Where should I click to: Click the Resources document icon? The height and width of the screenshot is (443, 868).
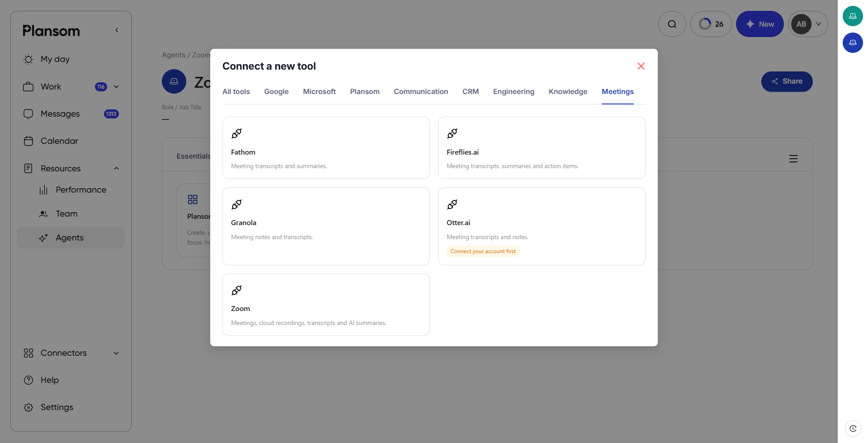point(28,169)
